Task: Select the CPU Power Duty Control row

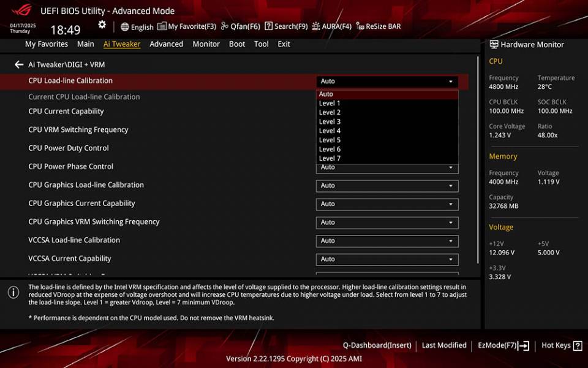Action: coord(69,148)
